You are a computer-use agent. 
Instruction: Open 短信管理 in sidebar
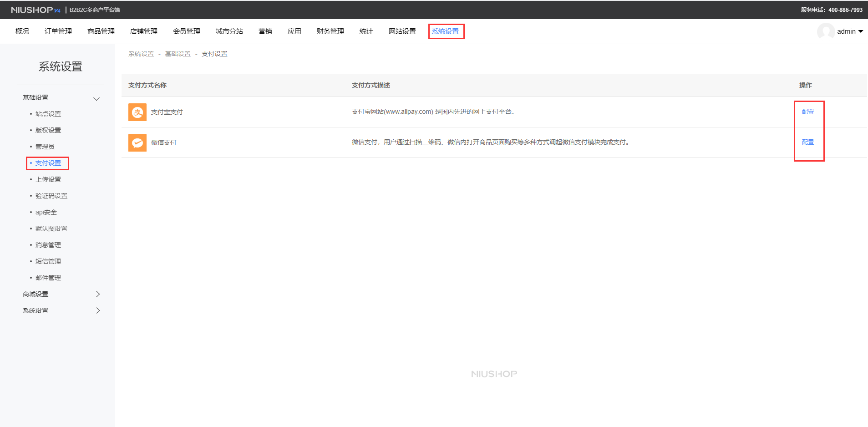pos(48,261)
